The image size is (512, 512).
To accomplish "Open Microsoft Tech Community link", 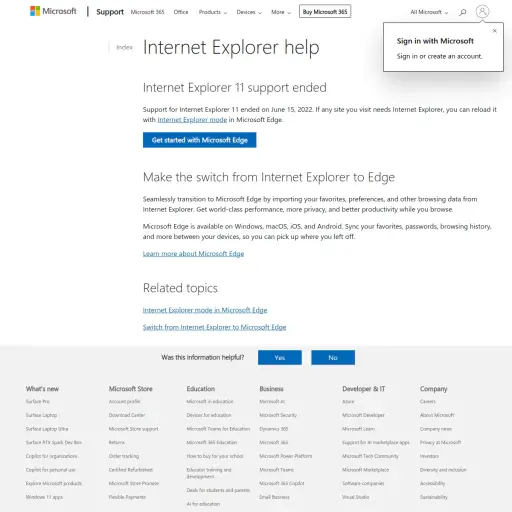I will 370,456.
